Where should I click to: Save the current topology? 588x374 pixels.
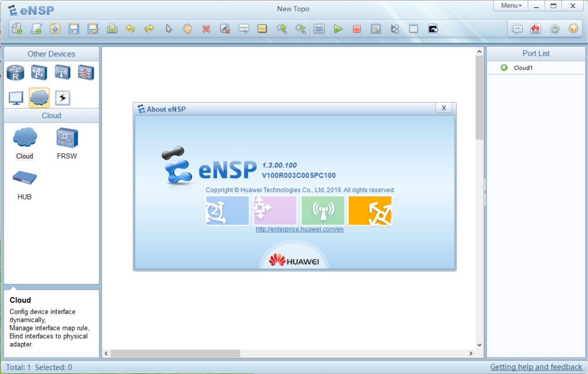74,29
